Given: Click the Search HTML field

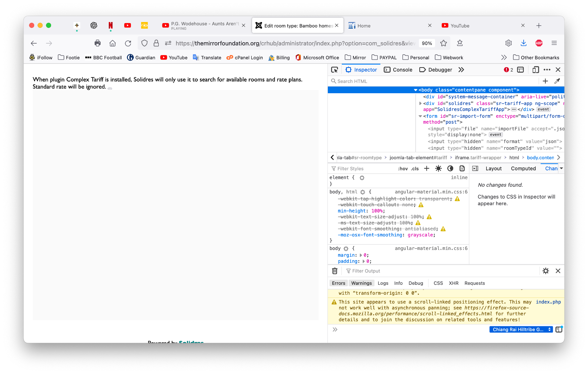Looking at the screenshot, I should [x=434, y=81].
